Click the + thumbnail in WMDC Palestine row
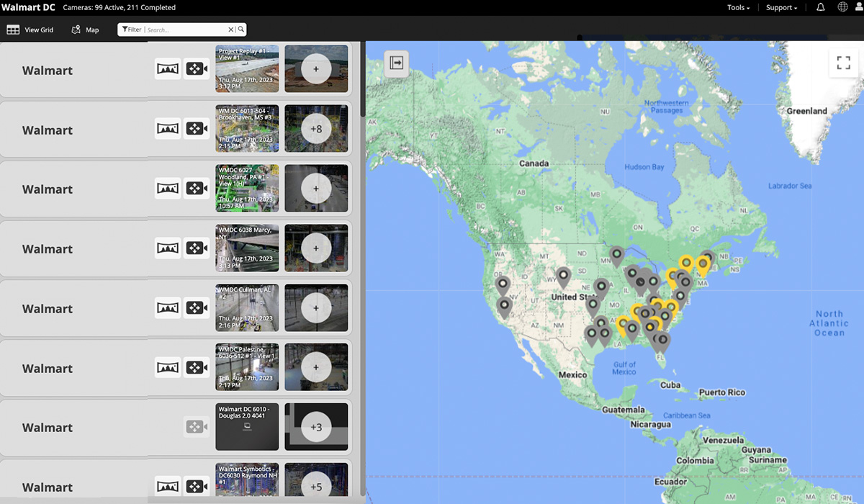Image resolution: width=864 pixels, height=504 pixels. tap(316, 368)
